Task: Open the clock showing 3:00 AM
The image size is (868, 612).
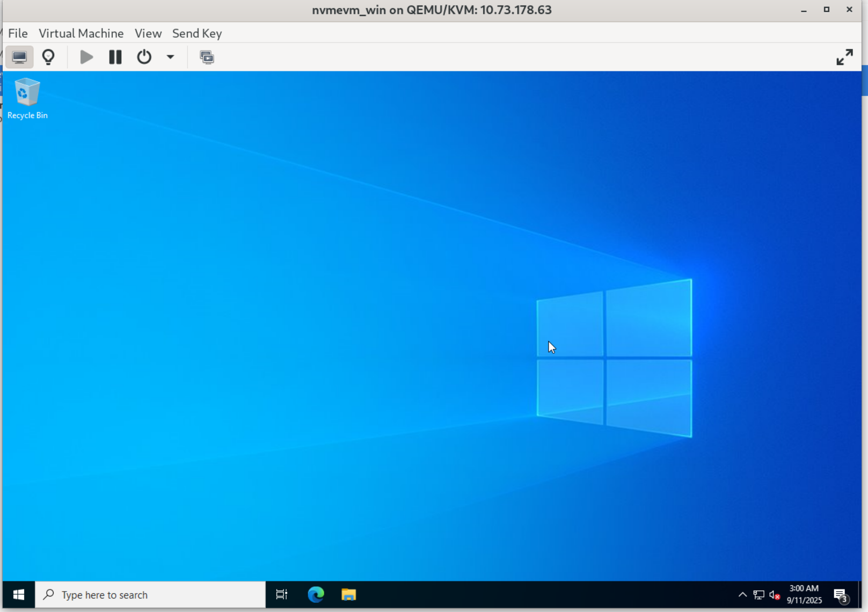Action: pyautogui.click(x=804, y=595)
